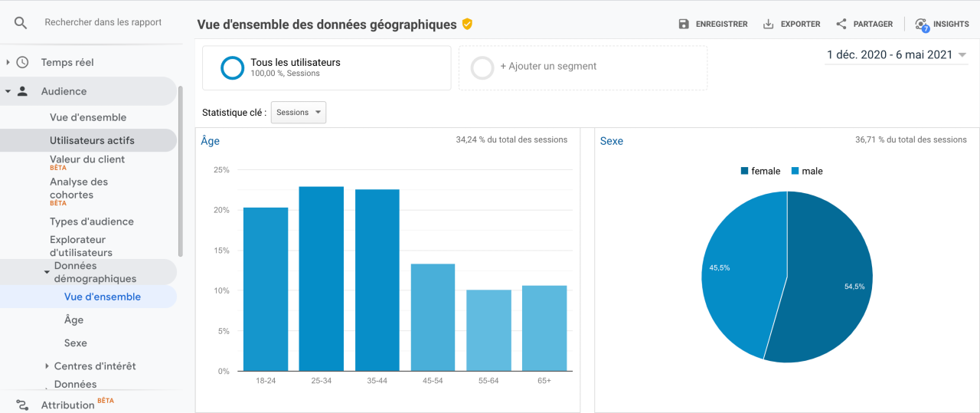Viewport: 980px width, 413px height.
Task: Click the Temps réel clock icon
Action: (22, 62)
